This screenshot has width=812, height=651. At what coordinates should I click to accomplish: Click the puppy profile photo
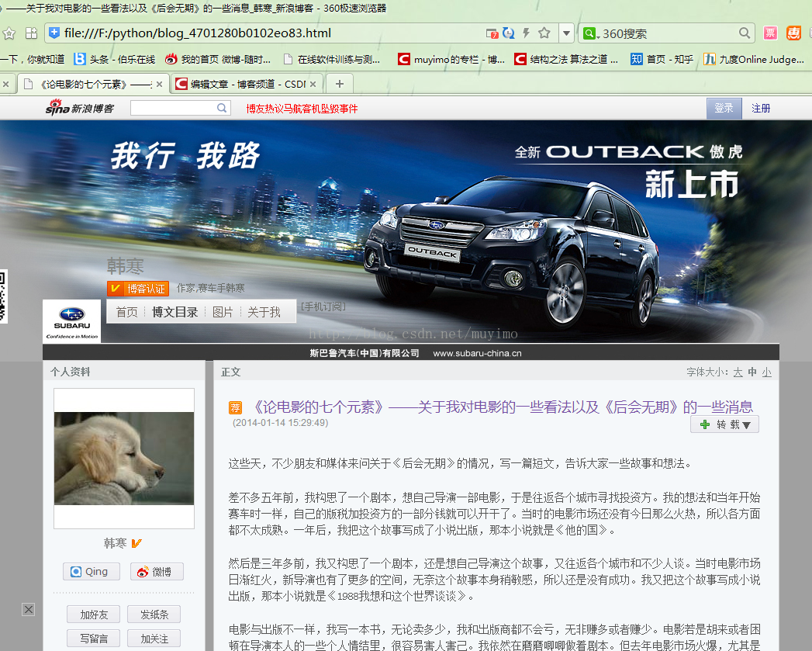click(124, 459)
